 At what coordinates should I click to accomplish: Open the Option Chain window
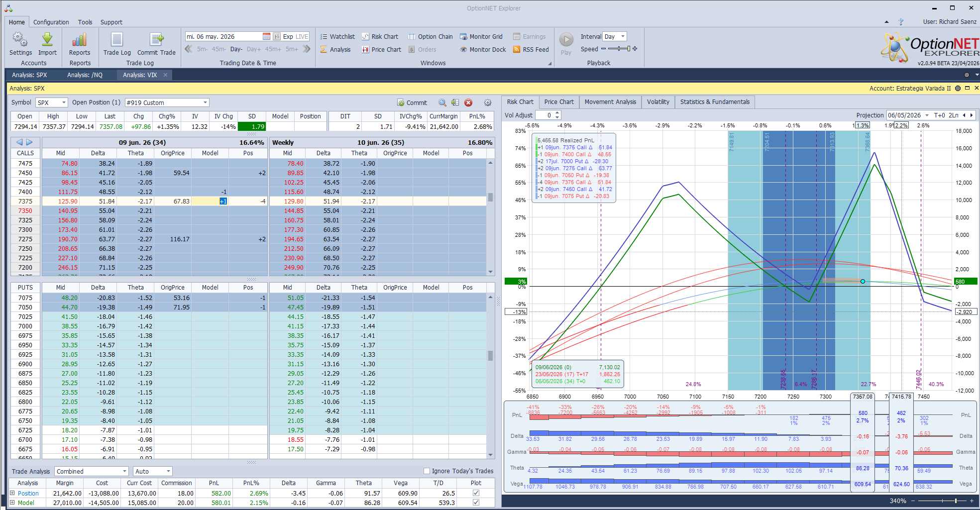point(431,36)
